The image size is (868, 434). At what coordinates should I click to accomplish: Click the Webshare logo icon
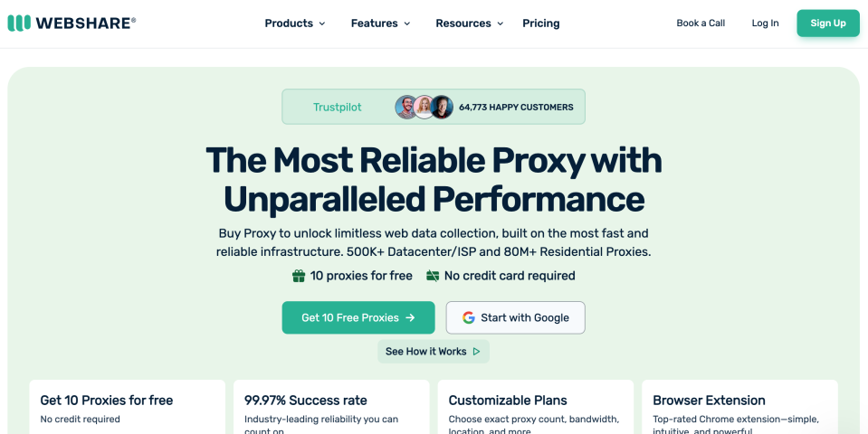(18, 24)
